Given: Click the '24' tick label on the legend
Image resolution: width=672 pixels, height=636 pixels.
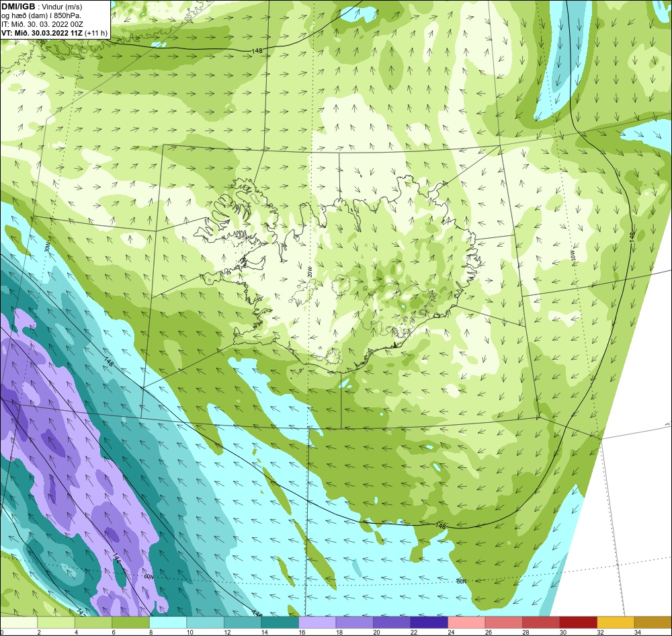Looking at the screenshot, I should pyautogui.click(x=451, y=632).
